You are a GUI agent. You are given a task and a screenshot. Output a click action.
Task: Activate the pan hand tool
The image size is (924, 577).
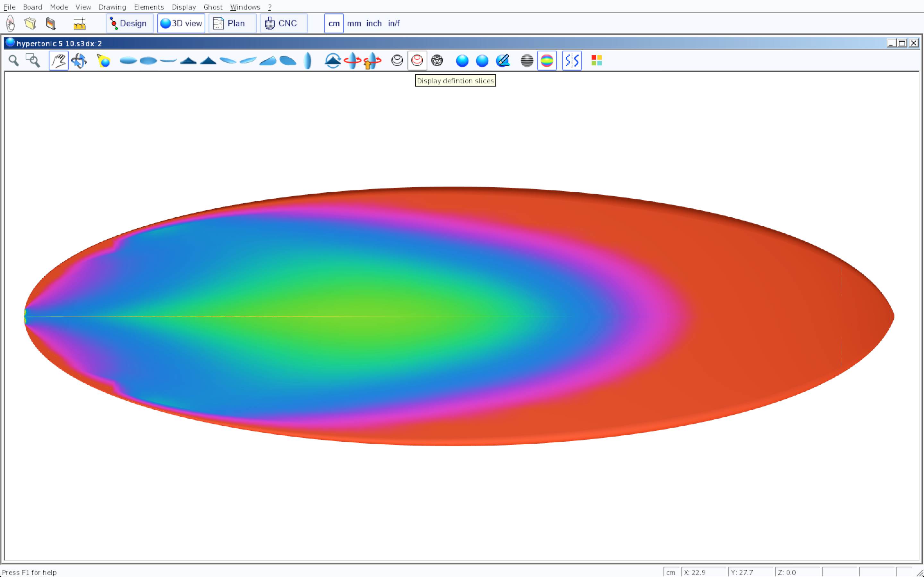pyautogui.click(x=58, y=61)
